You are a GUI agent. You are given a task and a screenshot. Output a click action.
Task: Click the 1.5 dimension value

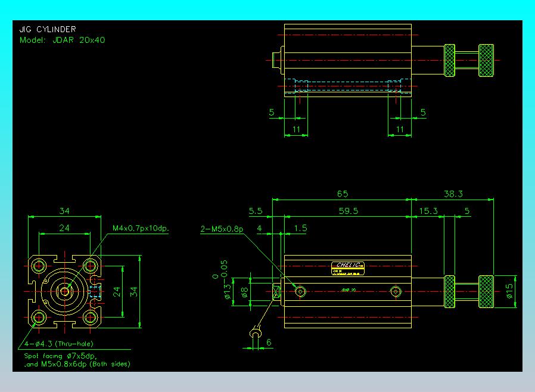click(x=301, y=228)
